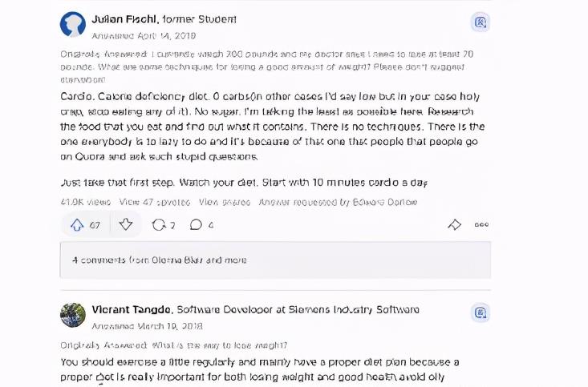588x387 pixels.
Task: Click the credential icon beside Vikrant Tangde's answer
Action: (481, 312)
